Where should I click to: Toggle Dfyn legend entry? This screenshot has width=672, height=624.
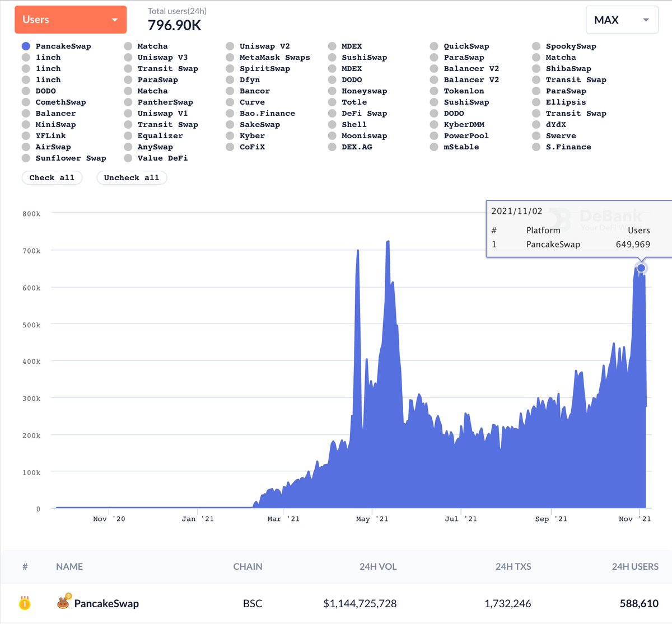tap(242, 80)
